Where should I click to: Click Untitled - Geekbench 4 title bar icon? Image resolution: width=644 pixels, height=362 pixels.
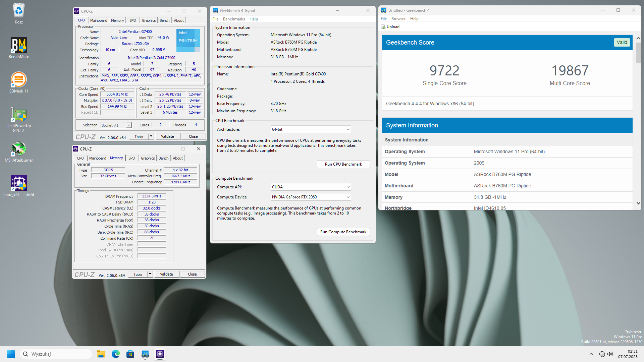384,10
